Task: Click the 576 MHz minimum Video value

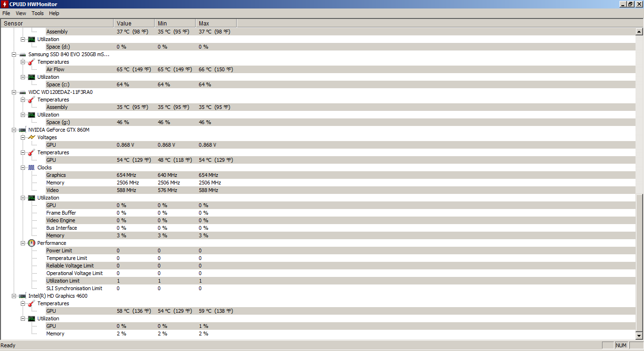Action: 167,190
